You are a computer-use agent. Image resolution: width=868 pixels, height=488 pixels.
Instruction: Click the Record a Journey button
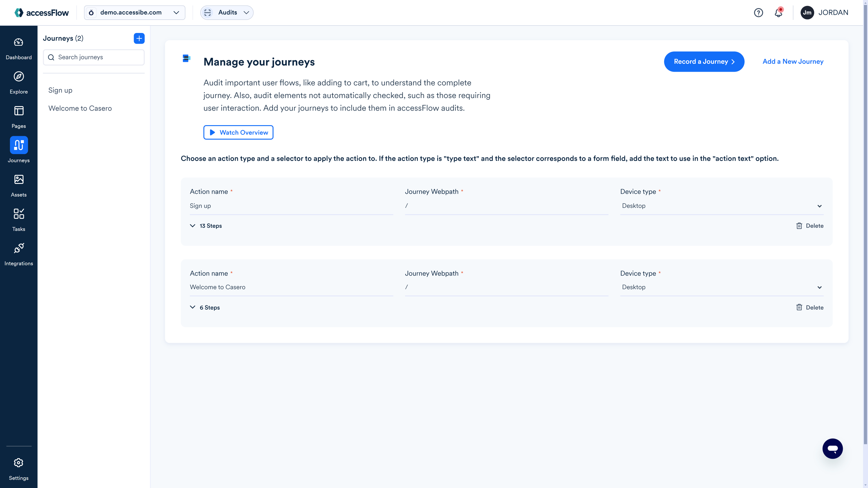point(704,61)
